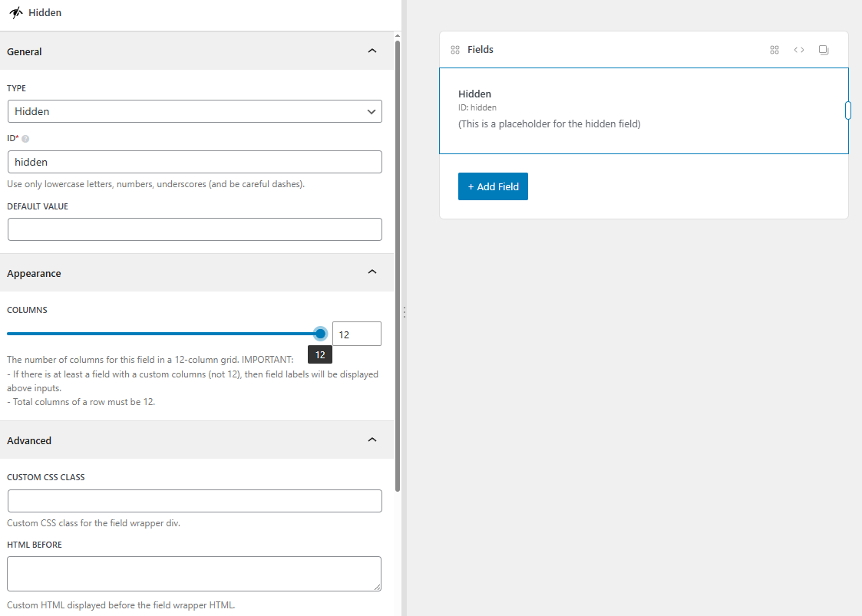Viewport: 862px width, 616px height.
Task: Click inside the HTML Before textarea
Action: point(194,574)
